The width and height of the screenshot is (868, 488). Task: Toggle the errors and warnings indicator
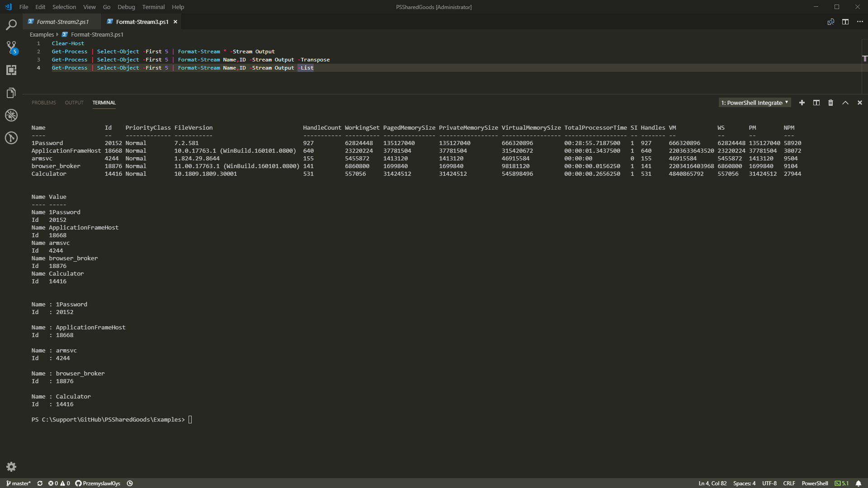(58, 483)
